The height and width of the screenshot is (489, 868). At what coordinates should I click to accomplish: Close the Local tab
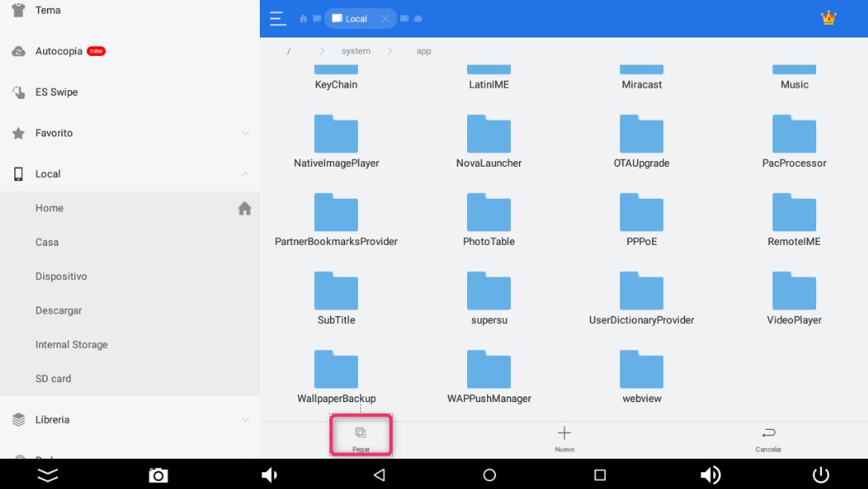coord(385,18)
